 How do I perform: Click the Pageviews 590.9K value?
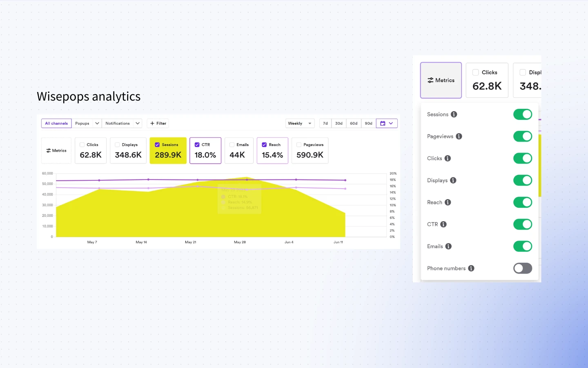point(310,155)
